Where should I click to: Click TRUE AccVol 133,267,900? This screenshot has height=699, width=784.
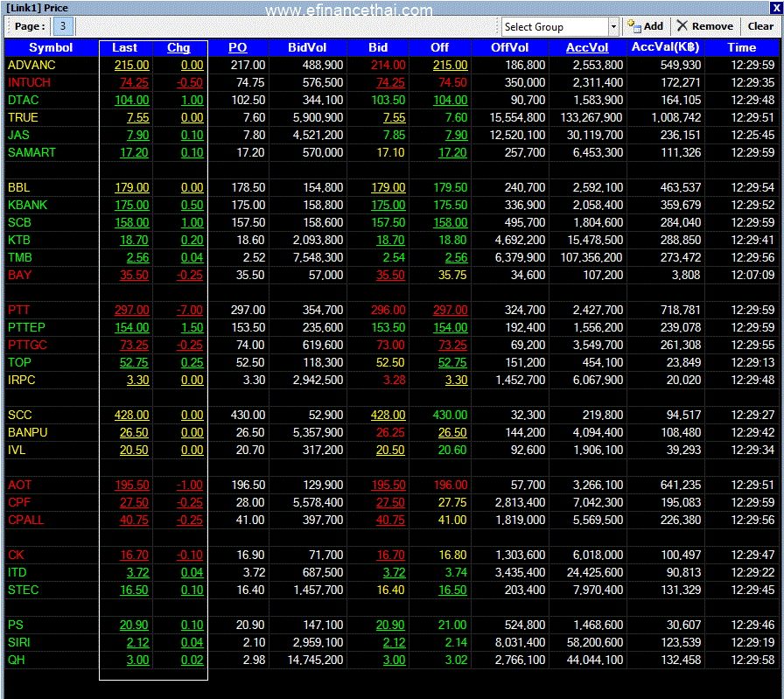click(591, 117)
